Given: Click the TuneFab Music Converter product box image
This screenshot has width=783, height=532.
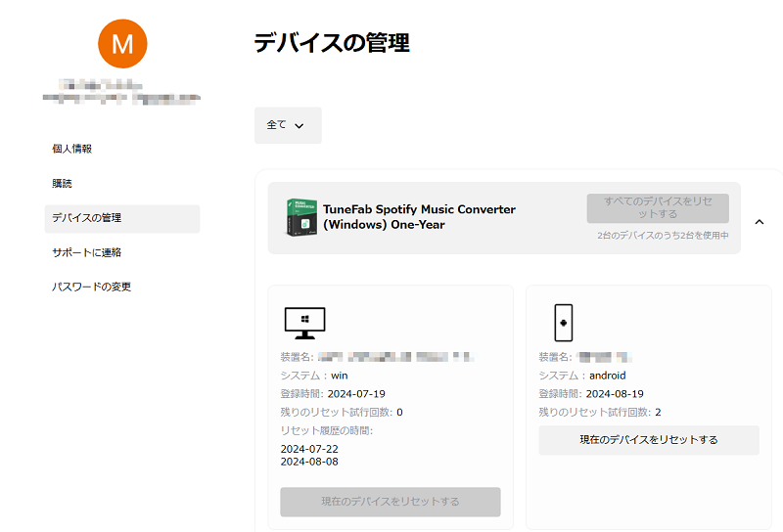Looking at the screenshot, I should tap(301, 217).
